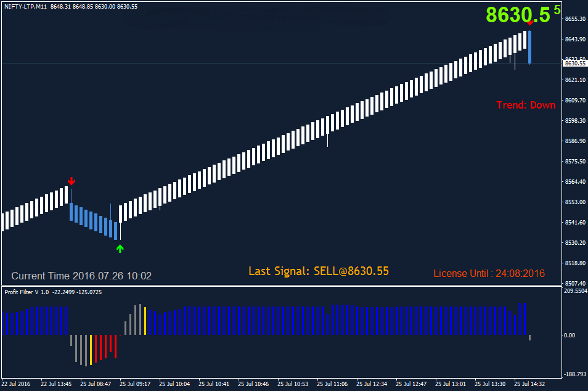Viewport: 588px width, 391px height.
Task: Click the 25 Jul 11:06 time axis label
Action: [x=332, y=384]
